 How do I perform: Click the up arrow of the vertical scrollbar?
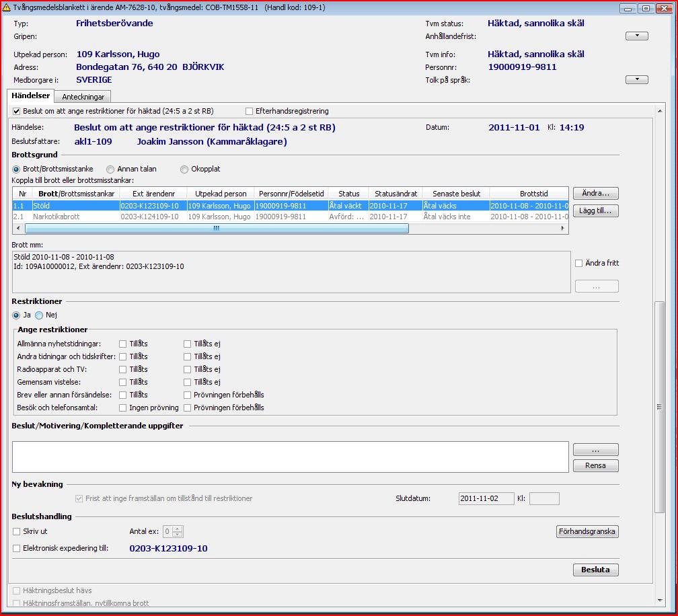(659, 111)
